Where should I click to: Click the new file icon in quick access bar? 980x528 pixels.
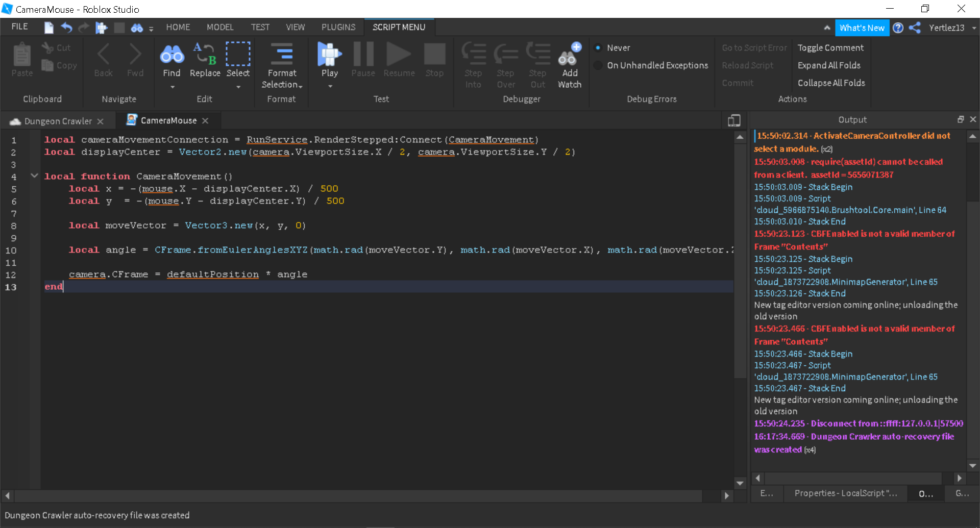[48, 28]
